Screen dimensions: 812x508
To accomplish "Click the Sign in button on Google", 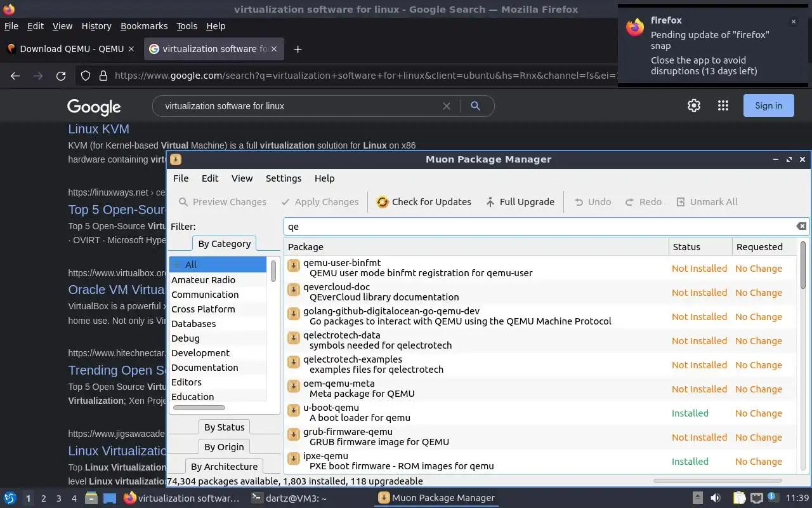I will tap(768, 106).
